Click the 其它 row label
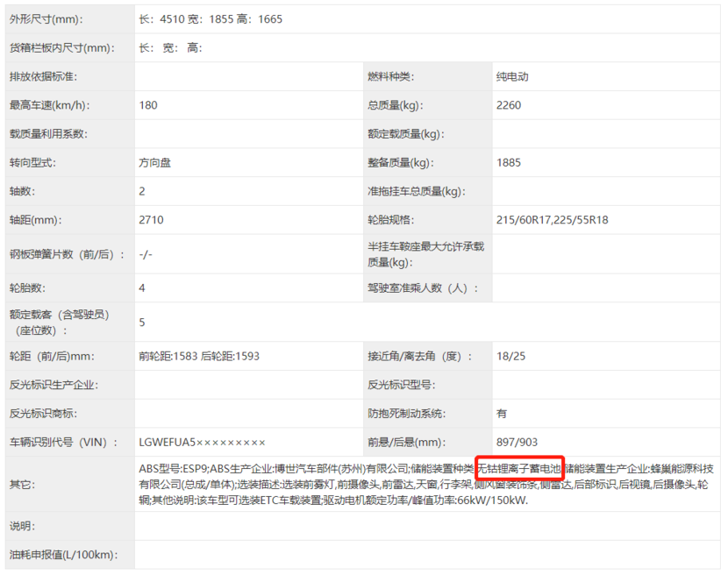The height and width of the screenshot is (575, 728). point(22,485)
